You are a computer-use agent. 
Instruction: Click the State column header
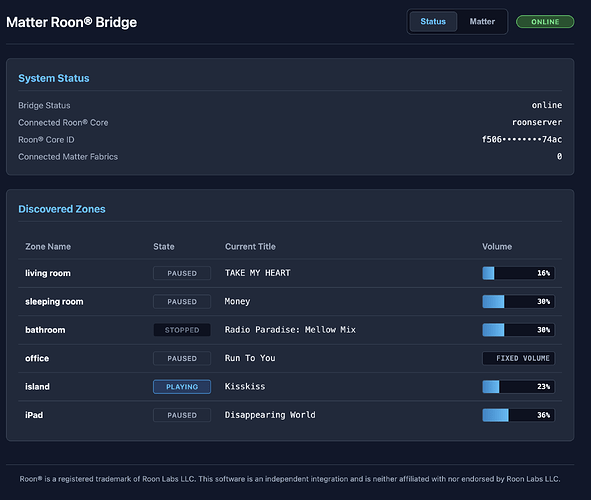tap(164, 246)
